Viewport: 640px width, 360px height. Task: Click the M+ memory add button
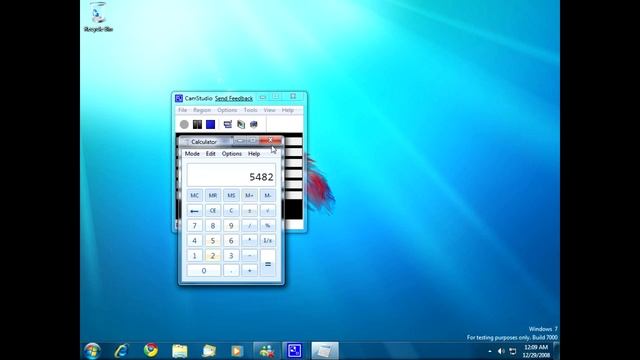tap(249, 196)
